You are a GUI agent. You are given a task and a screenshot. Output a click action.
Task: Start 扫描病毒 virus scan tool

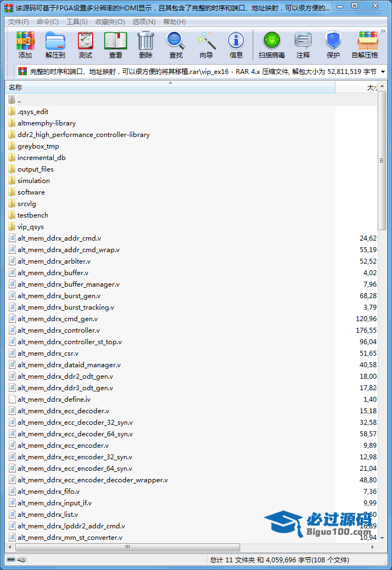pos(271,45)
